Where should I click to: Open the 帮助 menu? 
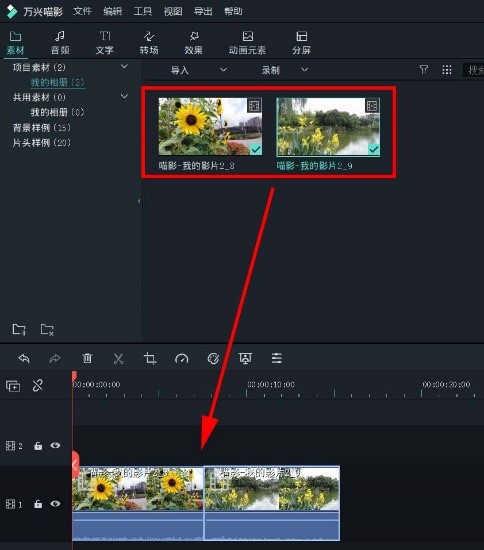(x=233, y=11)
